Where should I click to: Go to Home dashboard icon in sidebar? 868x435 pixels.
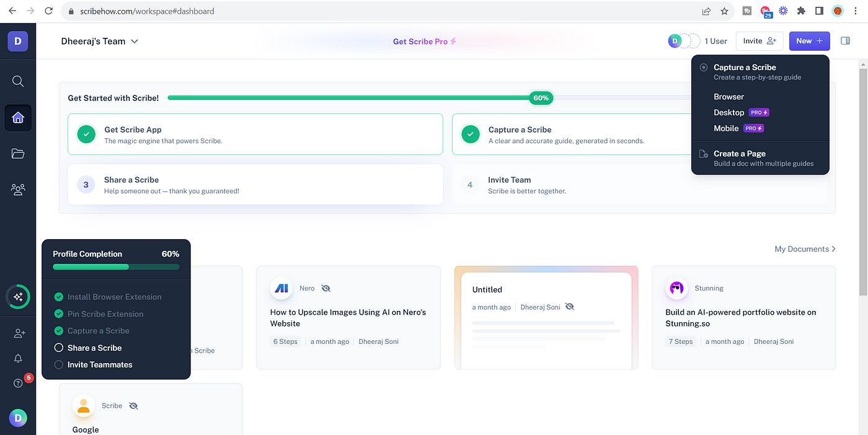(18, 118)
